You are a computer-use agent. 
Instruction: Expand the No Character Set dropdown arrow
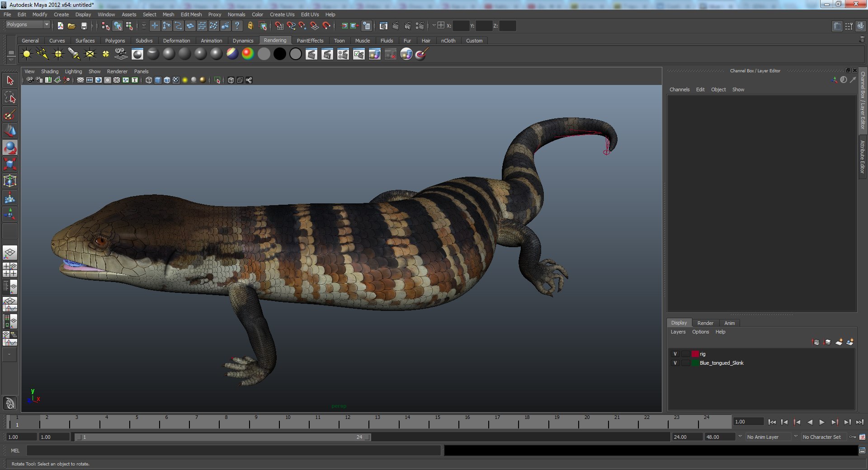pos(796,437)
